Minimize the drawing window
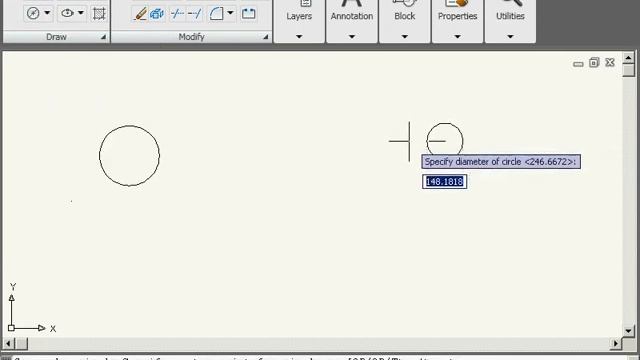 click(x=578, y=63)
